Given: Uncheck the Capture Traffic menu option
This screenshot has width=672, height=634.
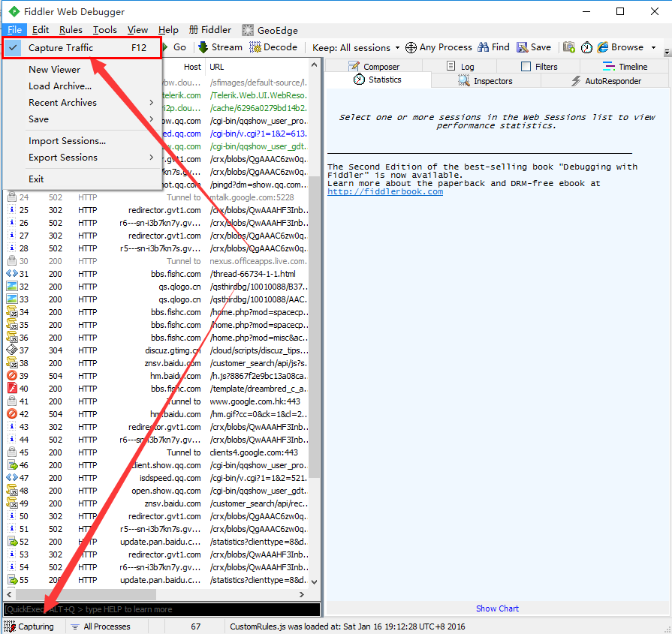Looking at the screenshot, I should click(61, 48).
